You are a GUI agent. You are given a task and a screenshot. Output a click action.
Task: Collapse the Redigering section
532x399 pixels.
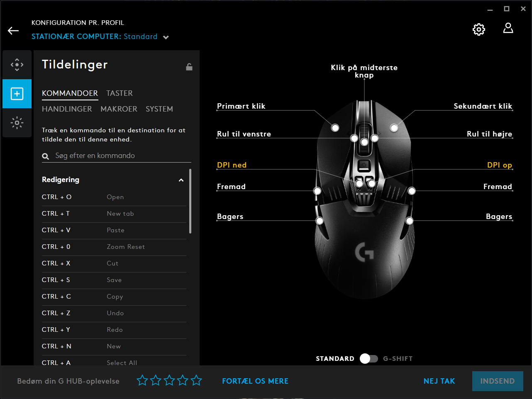coord(181,180)
